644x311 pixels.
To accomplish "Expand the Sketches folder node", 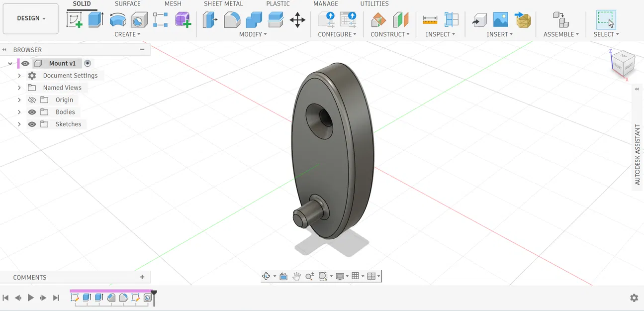I will click(19, 124).
